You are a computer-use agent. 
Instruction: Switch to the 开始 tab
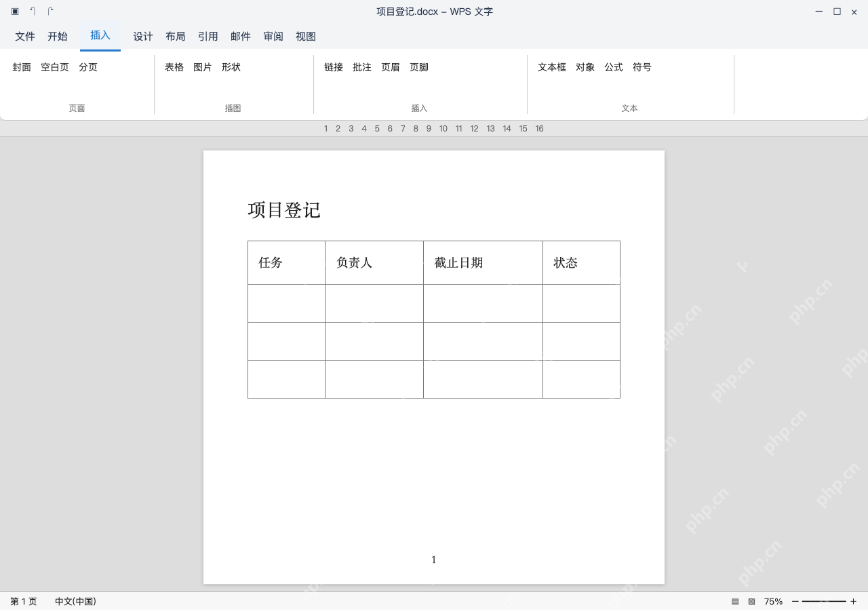pyautogui.click(x=58, y=37)
